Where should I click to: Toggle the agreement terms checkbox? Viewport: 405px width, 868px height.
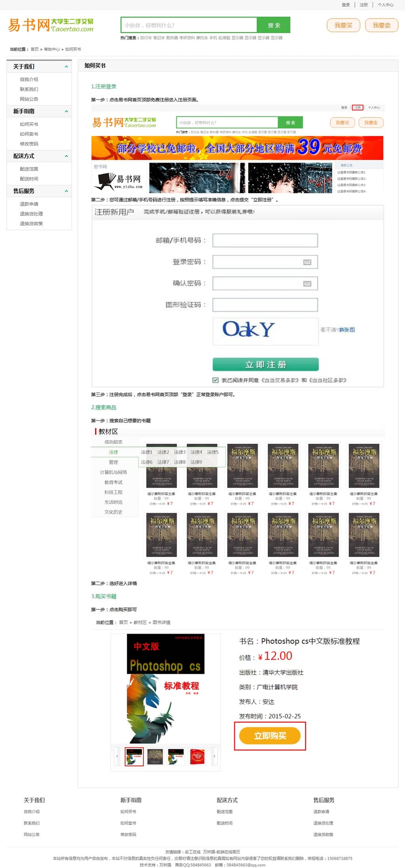tap(216, 380)
